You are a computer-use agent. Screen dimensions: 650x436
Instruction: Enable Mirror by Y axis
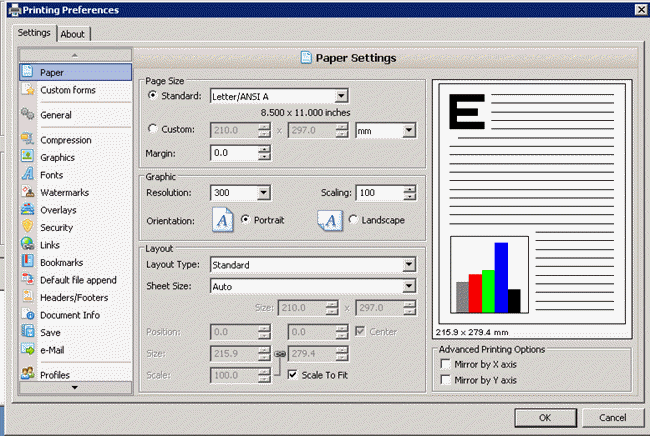point(446,380)
